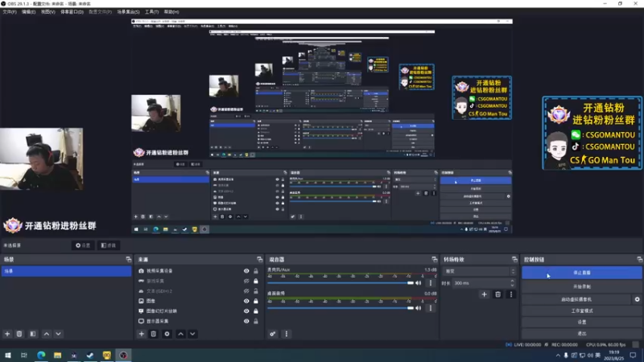Move the scene up with the arrow
644x362 pixels.
[x=47, y=334]
